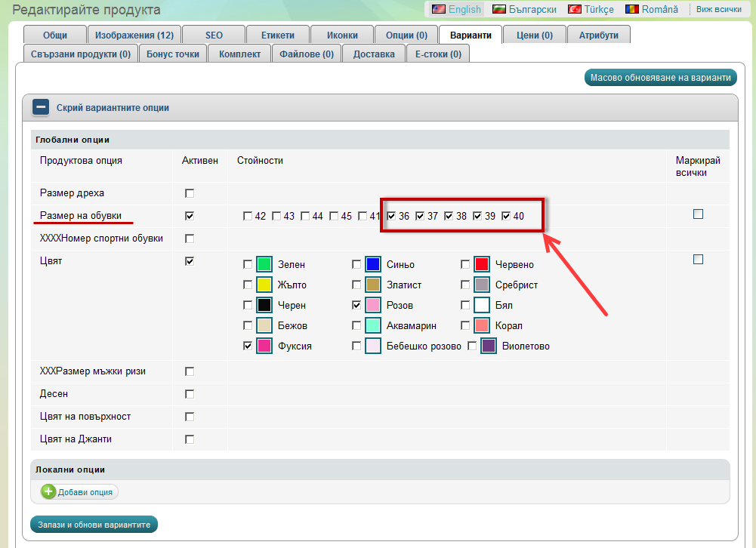Click the Romanian flag icon

tap(631, 9)
